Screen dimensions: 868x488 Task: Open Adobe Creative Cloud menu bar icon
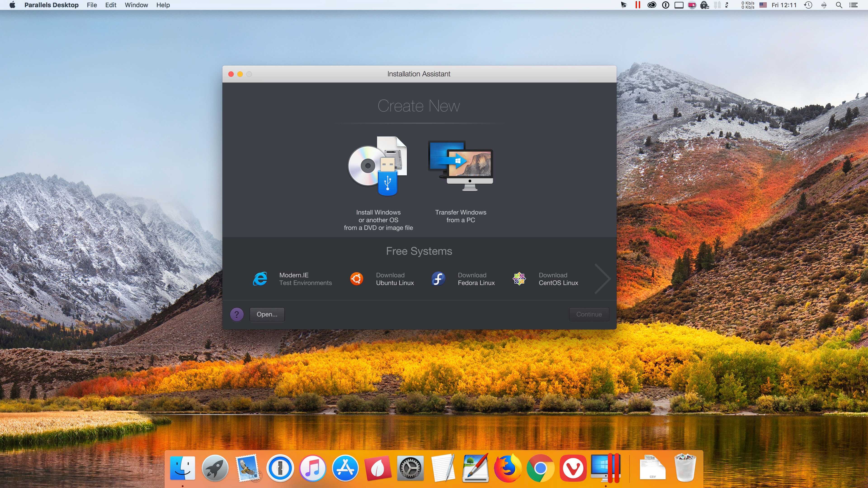[x=652, y=5]
